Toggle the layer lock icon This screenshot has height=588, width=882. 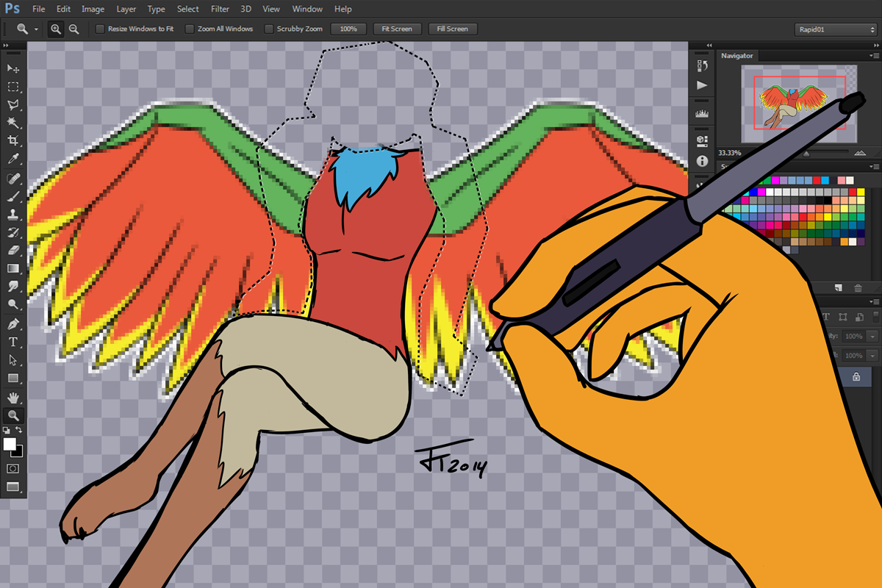pyautogui.click(x=856, y=377)
